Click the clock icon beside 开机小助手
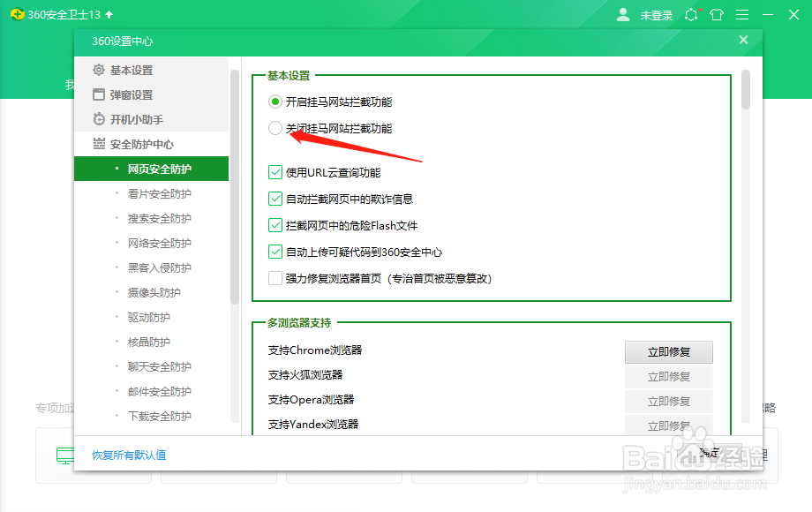This screenshot has height=512, width=812. pos(98,119)
